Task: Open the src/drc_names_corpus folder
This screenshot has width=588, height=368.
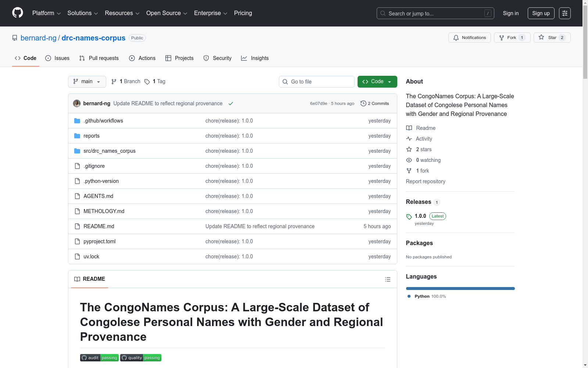Action: (110, 151)
